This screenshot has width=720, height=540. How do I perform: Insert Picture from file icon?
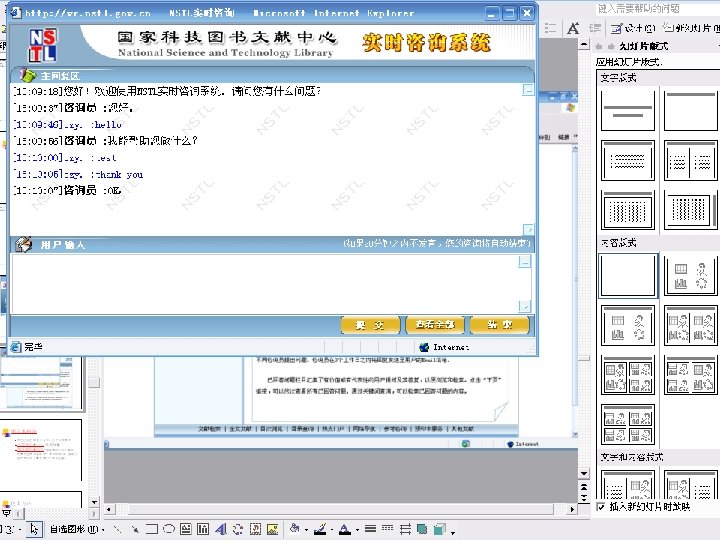273,529
